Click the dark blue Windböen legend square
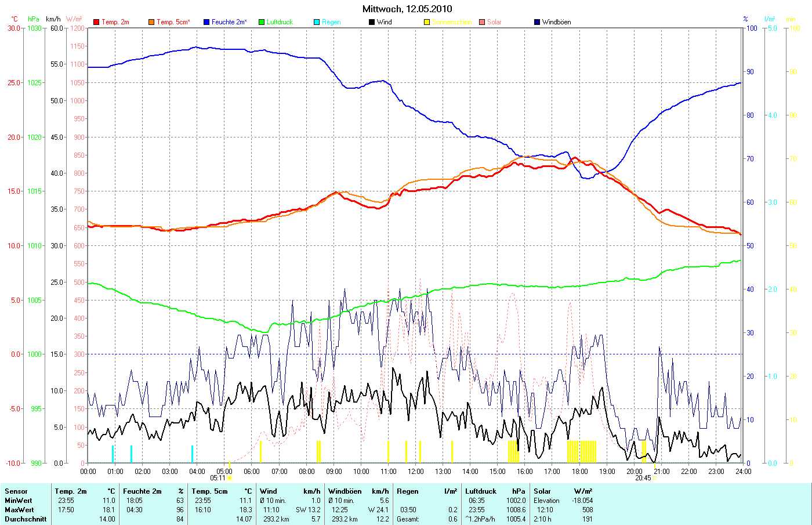This screenshot has height=525, width=812. point(537,22)
